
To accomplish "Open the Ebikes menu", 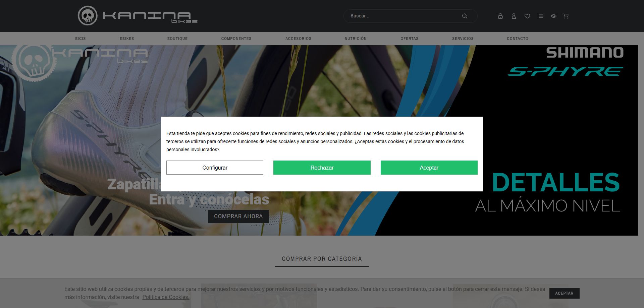I will [x=127, y=39].
